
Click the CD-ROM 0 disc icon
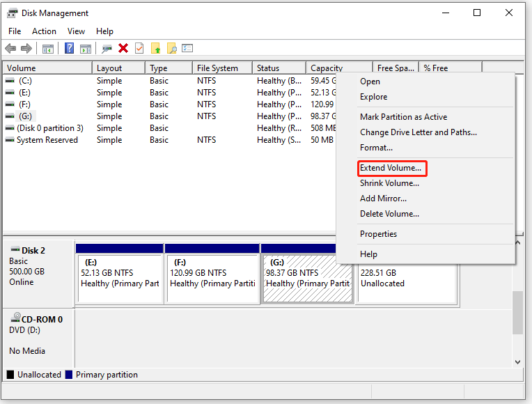click(x=15, y=318)
